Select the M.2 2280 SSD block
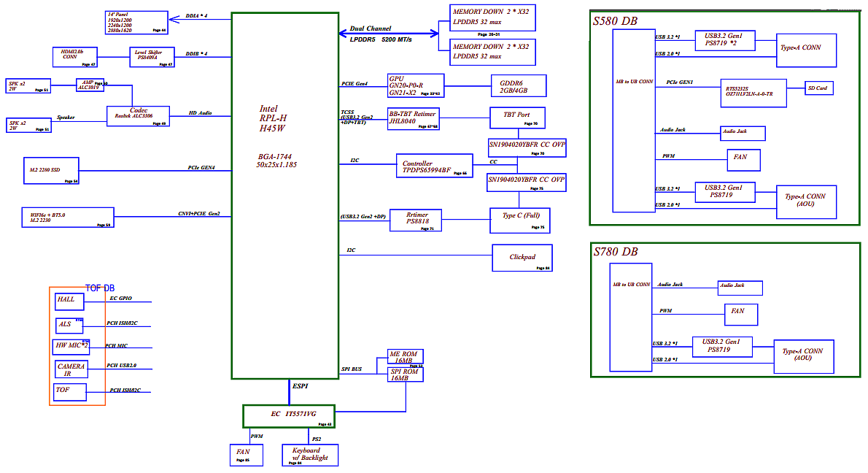The height and width of the screenshot is (473, 868). click(x=51, y=171)
